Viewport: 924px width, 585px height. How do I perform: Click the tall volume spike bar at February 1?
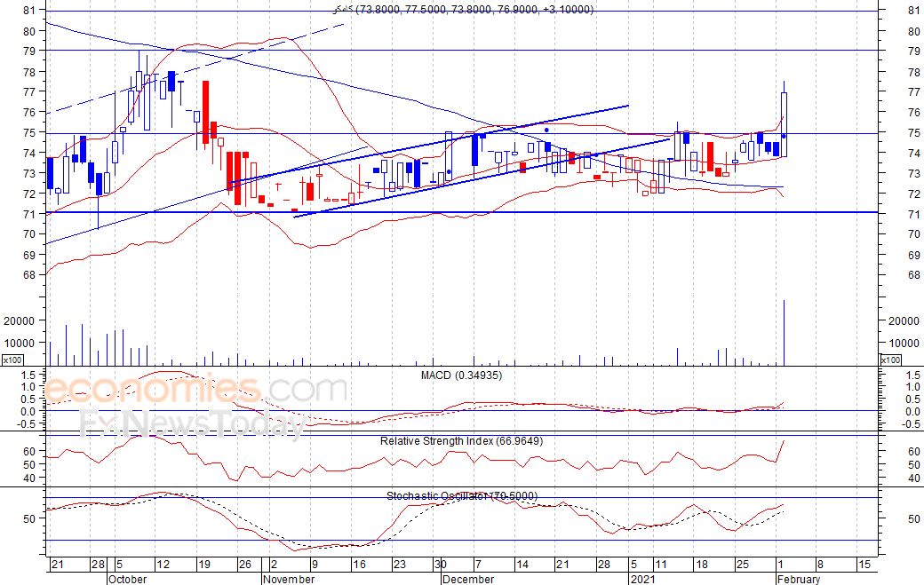pyautogui.click(x=784, y=333)
